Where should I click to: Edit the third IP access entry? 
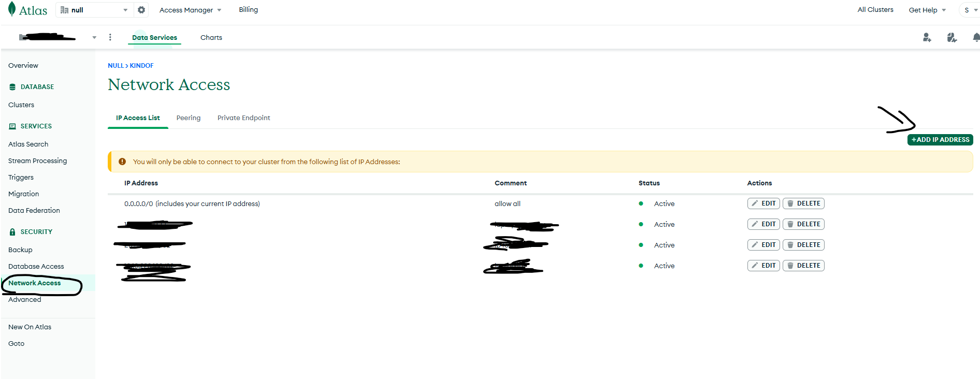pos(763,245)
